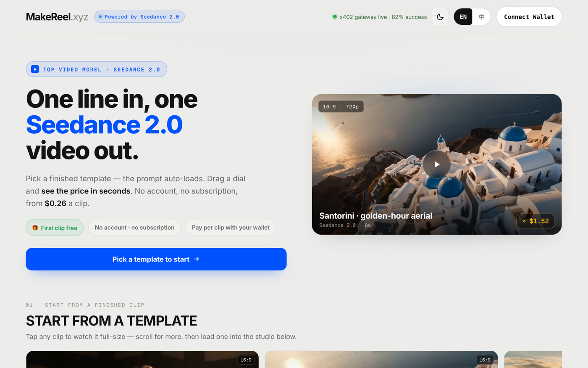Screen dimensions: 588x368
Task: Play the Santorini golden-hour aerial video
Action: 437,164
